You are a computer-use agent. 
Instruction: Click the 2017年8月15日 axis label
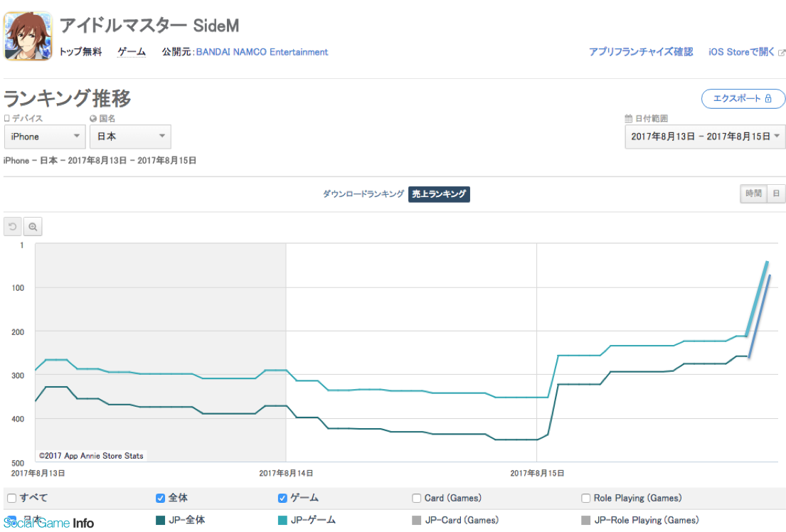click(537, 474)
